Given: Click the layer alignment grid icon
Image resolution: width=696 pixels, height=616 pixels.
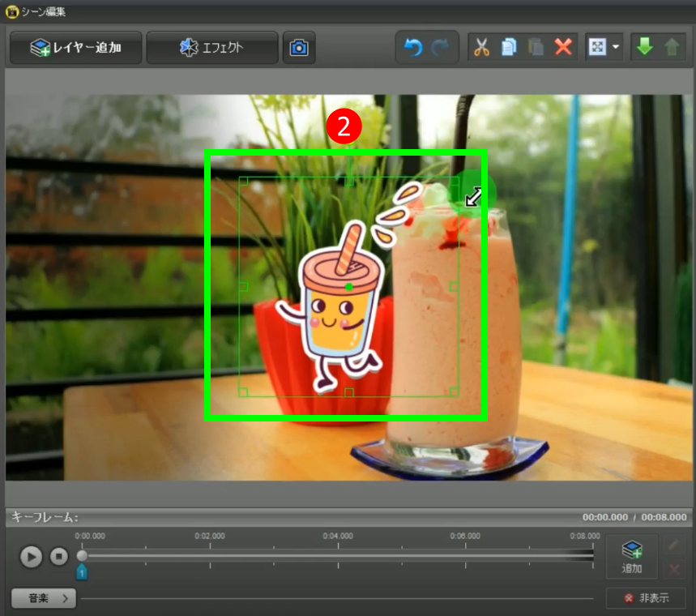Looking at the screenshot, I should (596, 48).
